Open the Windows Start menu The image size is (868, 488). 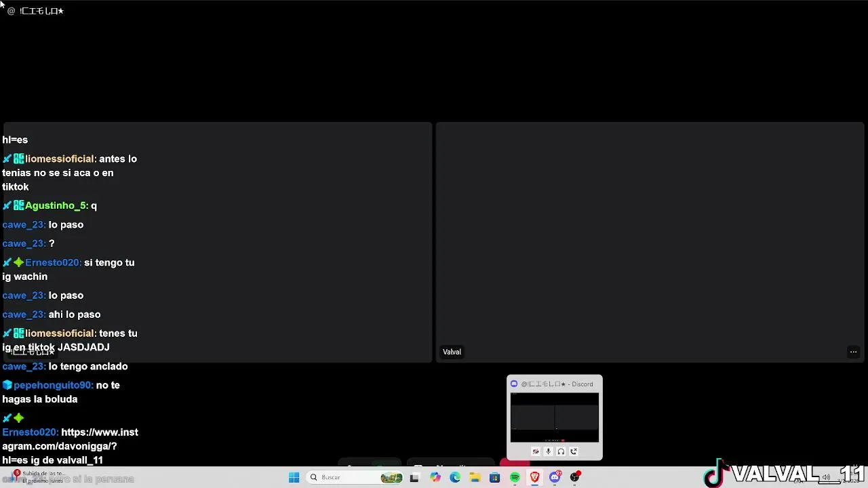point(294,477)
